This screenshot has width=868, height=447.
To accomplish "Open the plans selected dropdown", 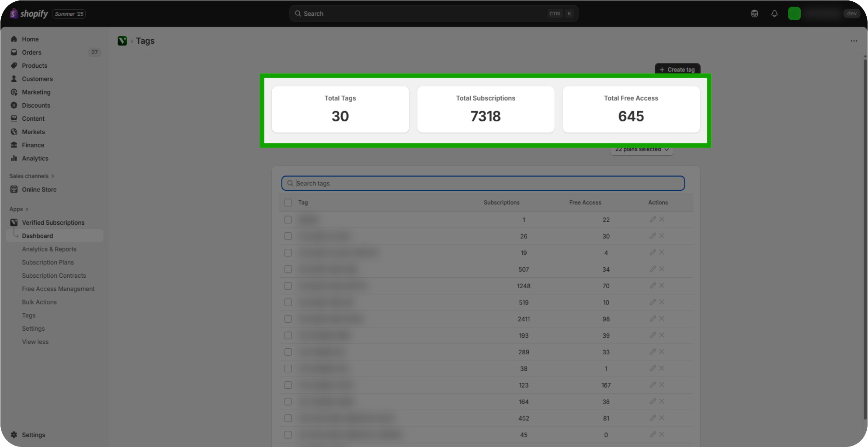I will 642,150.
